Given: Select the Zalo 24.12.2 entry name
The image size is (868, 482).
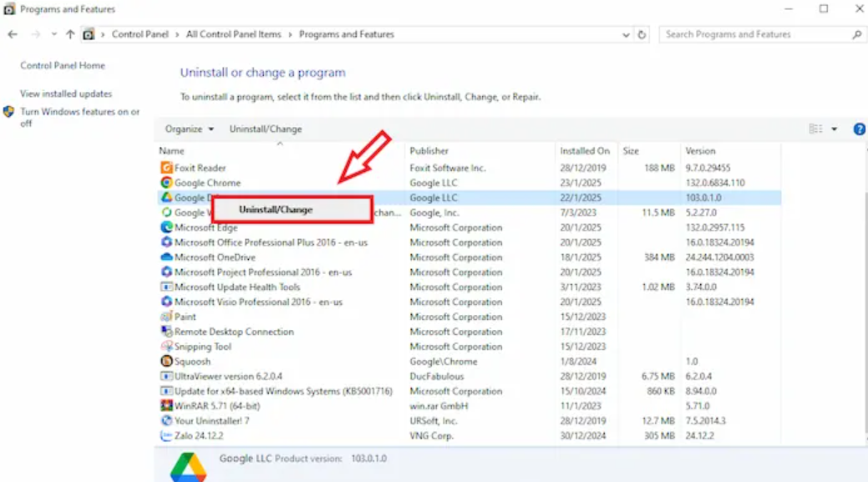Looking at the screenshot, I should [199, 436].
